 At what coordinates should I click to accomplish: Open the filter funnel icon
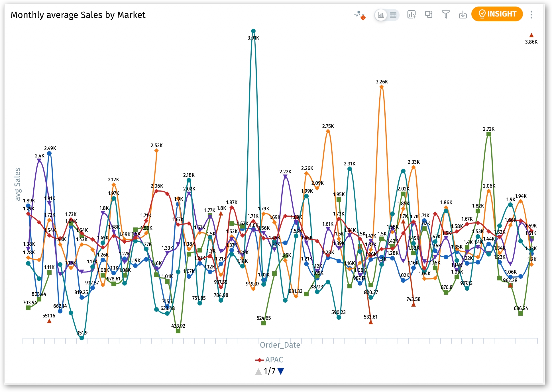[446, 15]
